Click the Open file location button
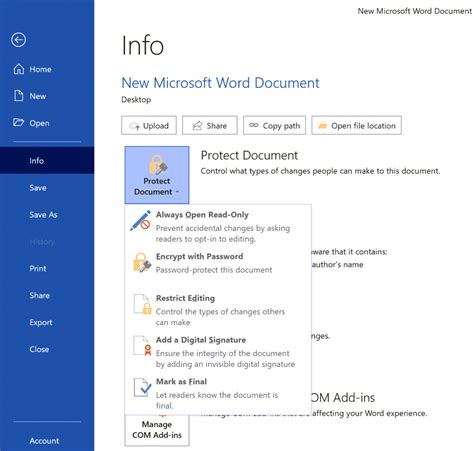 click(x=356, y=125)
